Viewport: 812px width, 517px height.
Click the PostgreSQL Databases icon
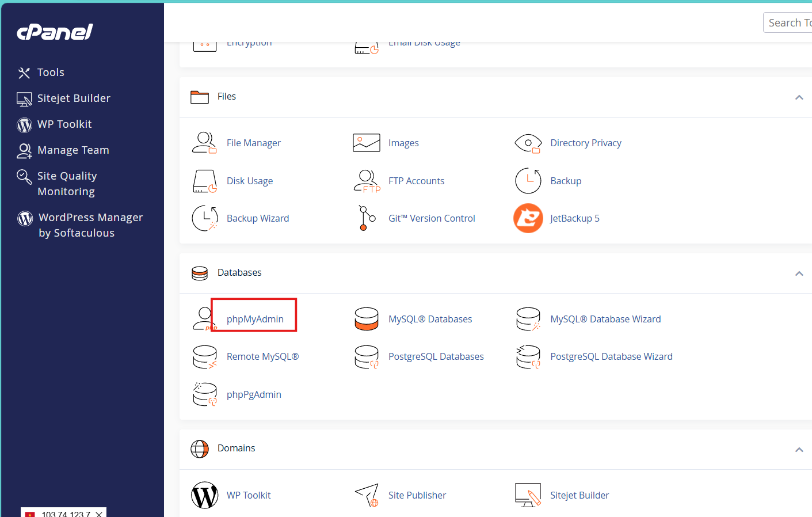367,357
